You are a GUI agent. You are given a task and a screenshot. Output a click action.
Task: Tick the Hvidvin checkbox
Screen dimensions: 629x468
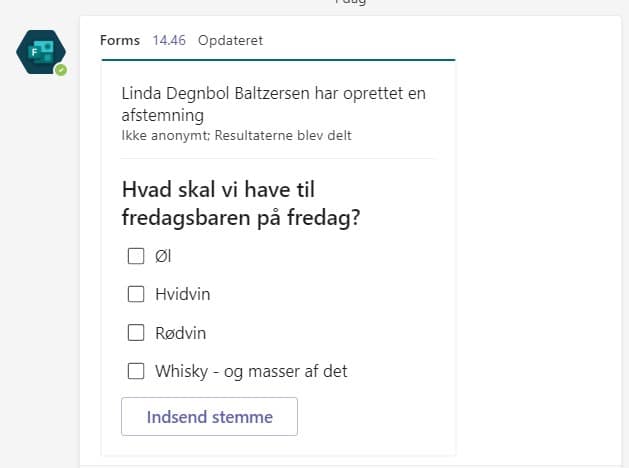[x=136, y=294]
